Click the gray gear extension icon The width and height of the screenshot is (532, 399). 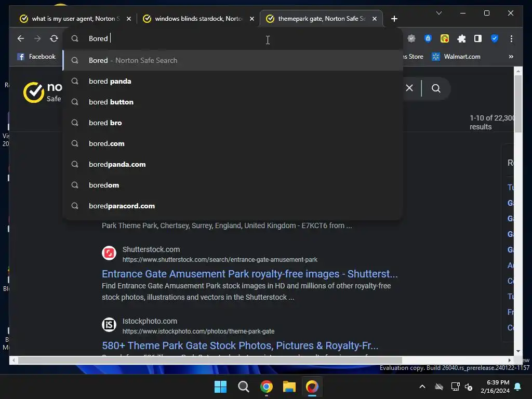pos(411,38)
